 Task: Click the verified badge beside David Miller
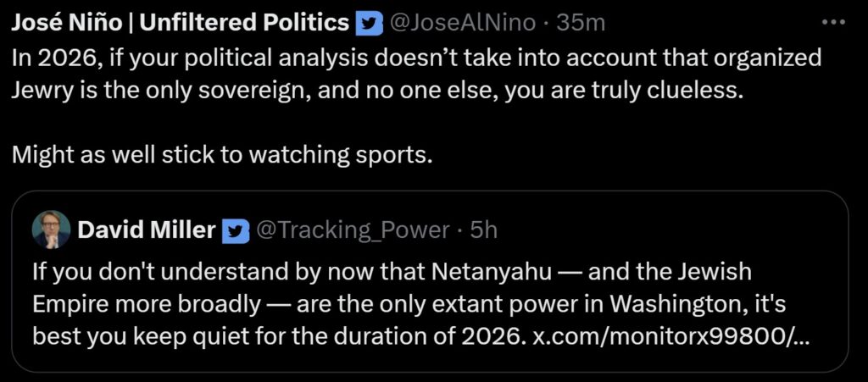pyautogui.click(x=236, y=230)
